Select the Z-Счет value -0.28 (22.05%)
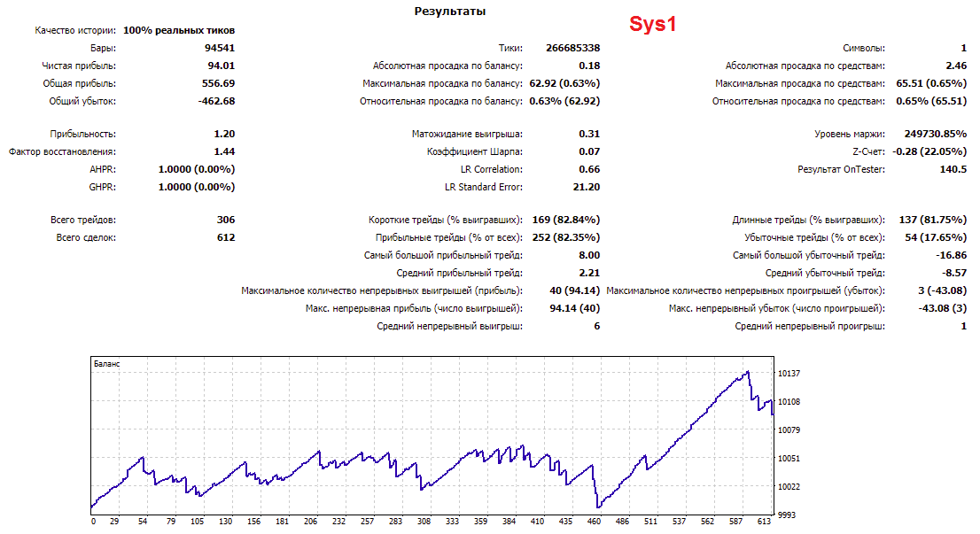980x534 pixels. coord(929,151)
